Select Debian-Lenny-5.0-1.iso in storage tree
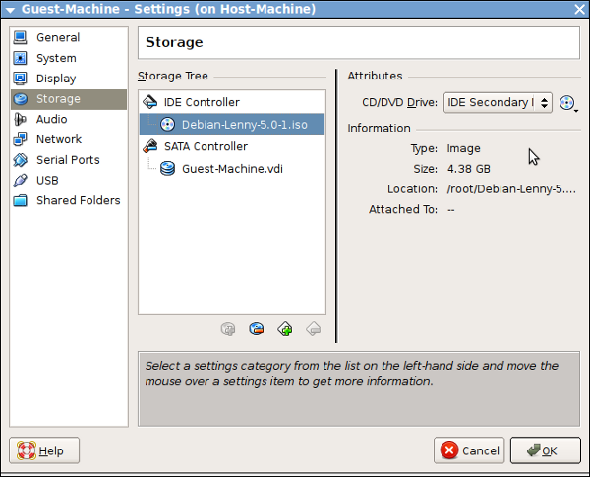 point(232,125)
